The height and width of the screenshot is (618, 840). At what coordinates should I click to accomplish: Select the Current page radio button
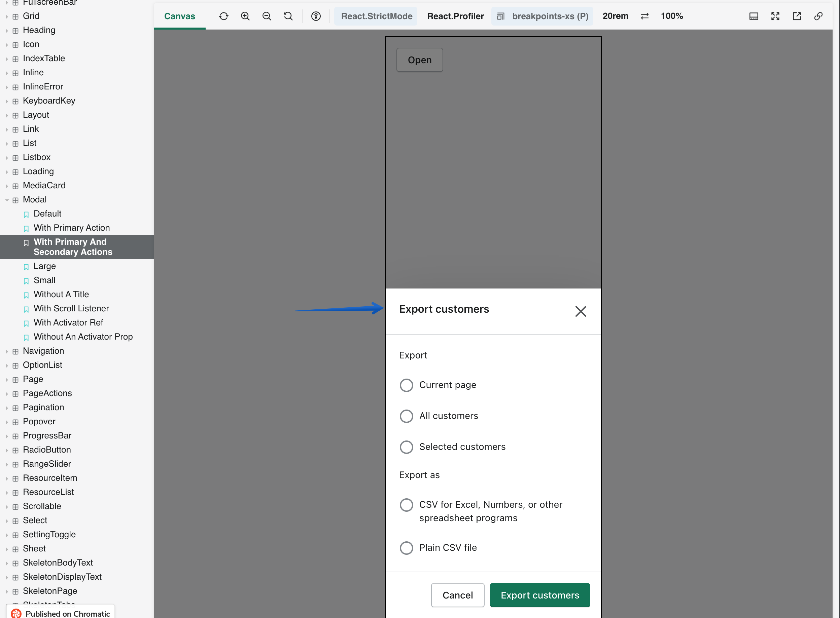(406, 385)
